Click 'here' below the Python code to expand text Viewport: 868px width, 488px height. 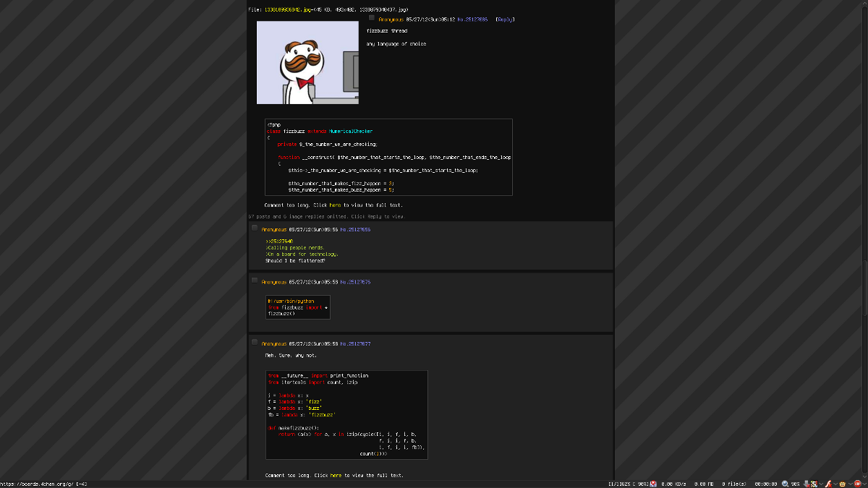[x=336, y=475]
